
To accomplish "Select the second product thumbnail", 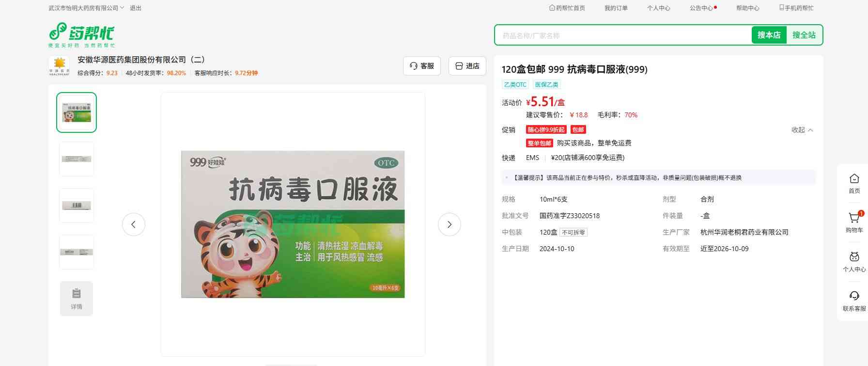I will click(x=77, y=159).
